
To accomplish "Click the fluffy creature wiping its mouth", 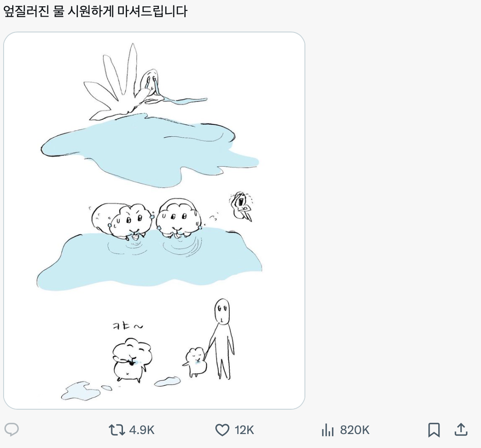I will pyautogui.click(x=131, y=360).
